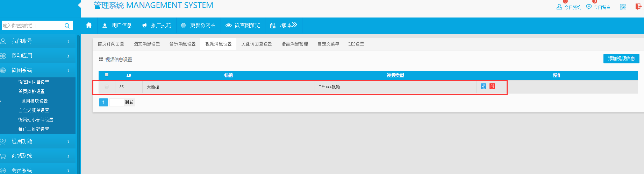Toggle the select-all checkbox in table header

coord(107,75)
